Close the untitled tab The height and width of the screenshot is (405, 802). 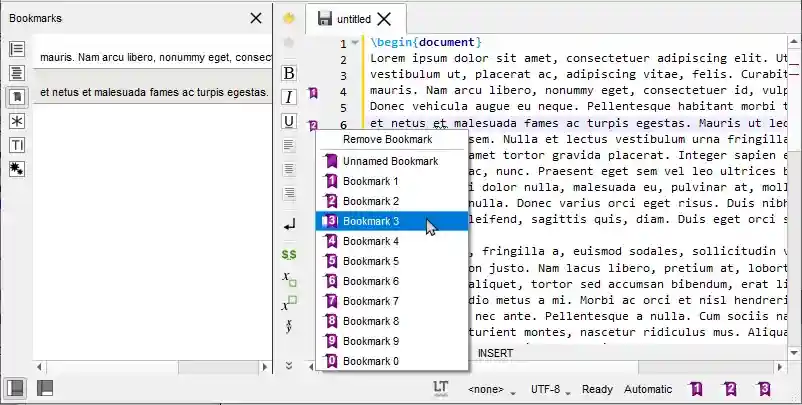[384, 19]
